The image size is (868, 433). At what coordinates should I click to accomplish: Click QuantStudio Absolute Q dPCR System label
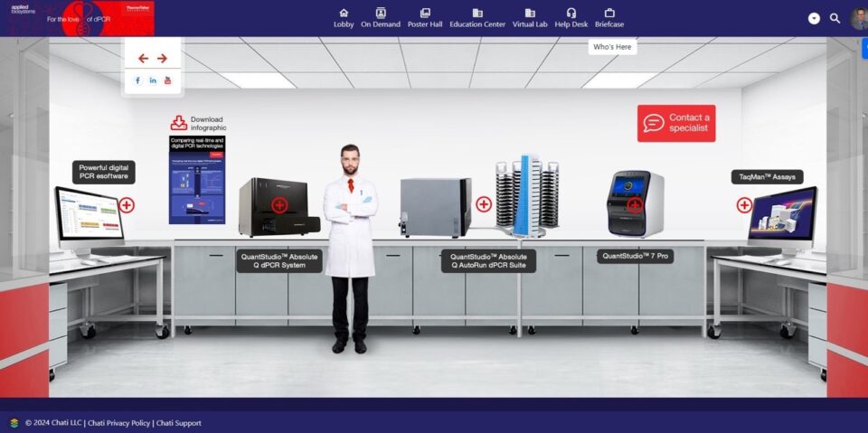pos(279,261)
